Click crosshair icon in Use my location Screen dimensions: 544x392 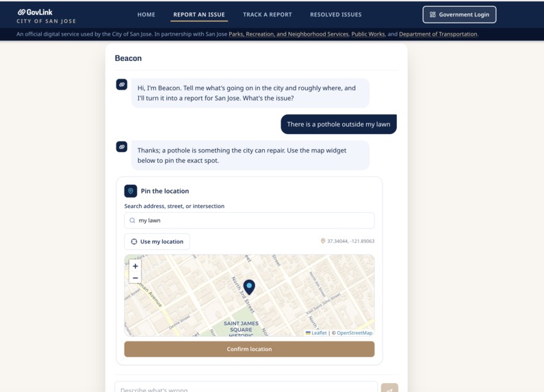coord(134,241)
